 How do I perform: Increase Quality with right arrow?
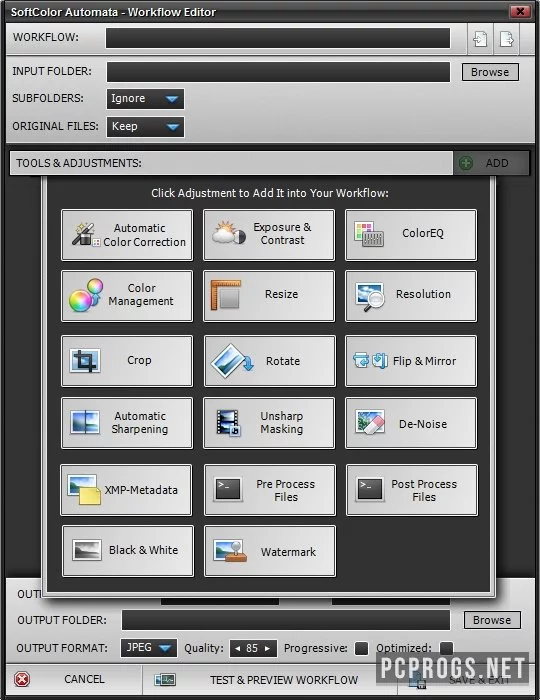267,649
